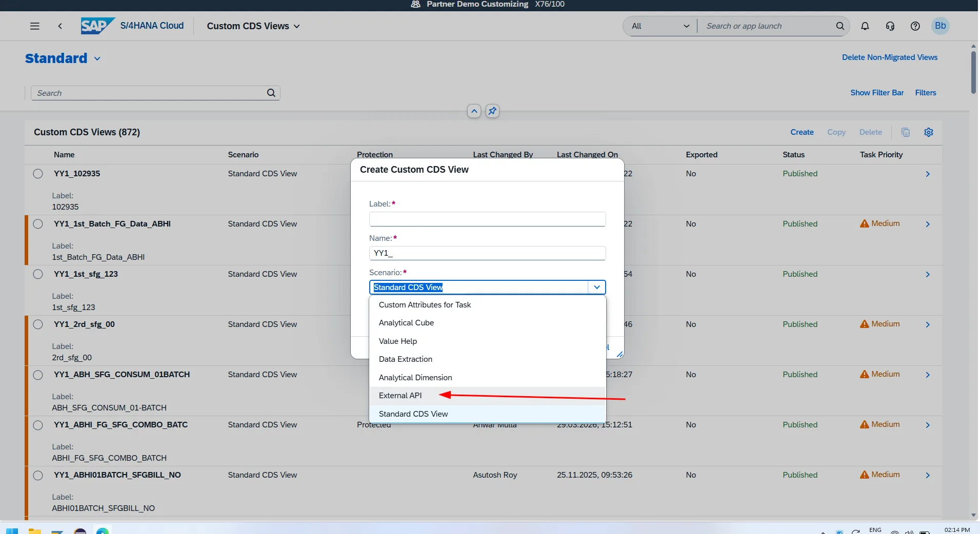Choose Custom Attributes for Task option
Viewport: 980px width, 534px height.
(488, 305)
